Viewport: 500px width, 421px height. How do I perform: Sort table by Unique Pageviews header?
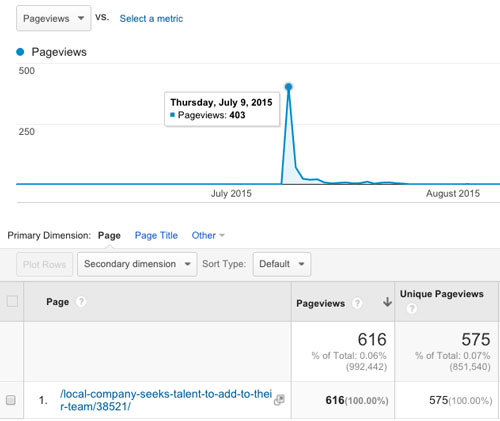click(442, 294)
